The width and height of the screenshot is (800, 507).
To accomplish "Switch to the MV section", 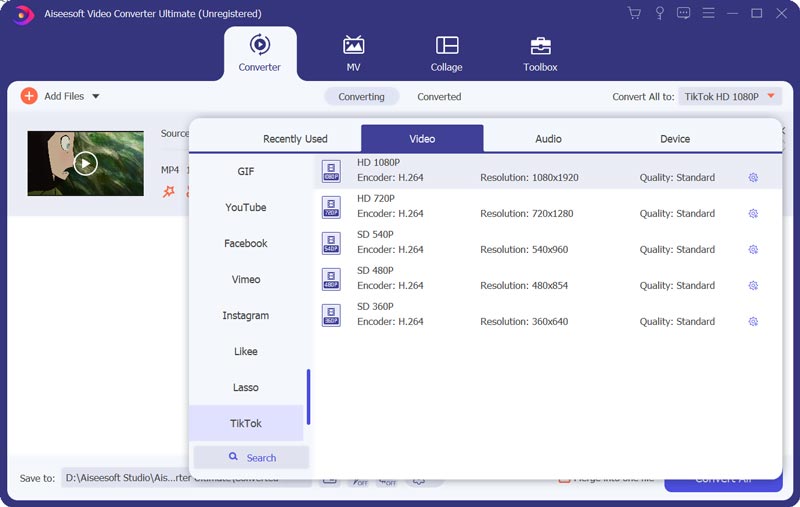I will (x=353, y=54).
